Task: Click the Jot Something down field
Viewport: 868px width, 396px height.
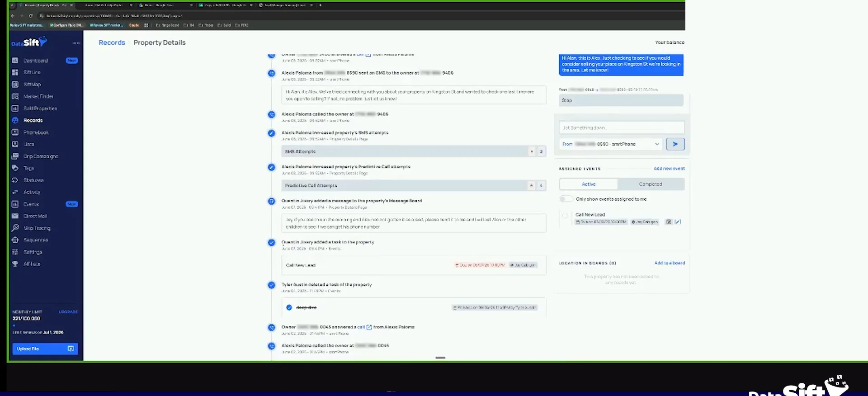Action: 622,127
